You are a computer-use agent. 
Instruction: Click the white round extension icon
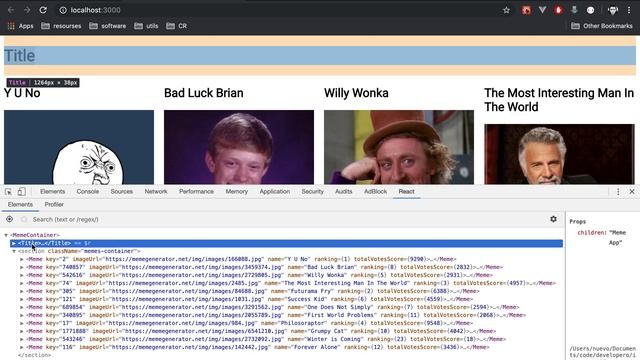click(590, 10)
